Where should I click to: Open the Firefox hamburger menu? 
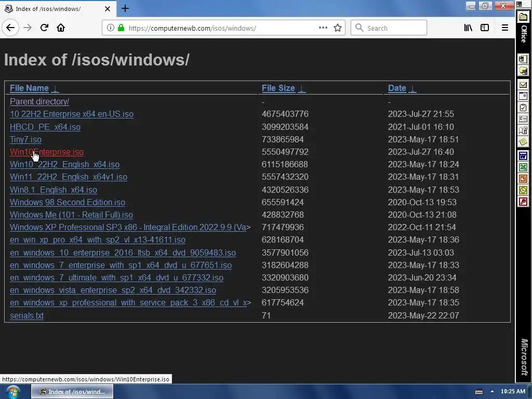point(505,28)
